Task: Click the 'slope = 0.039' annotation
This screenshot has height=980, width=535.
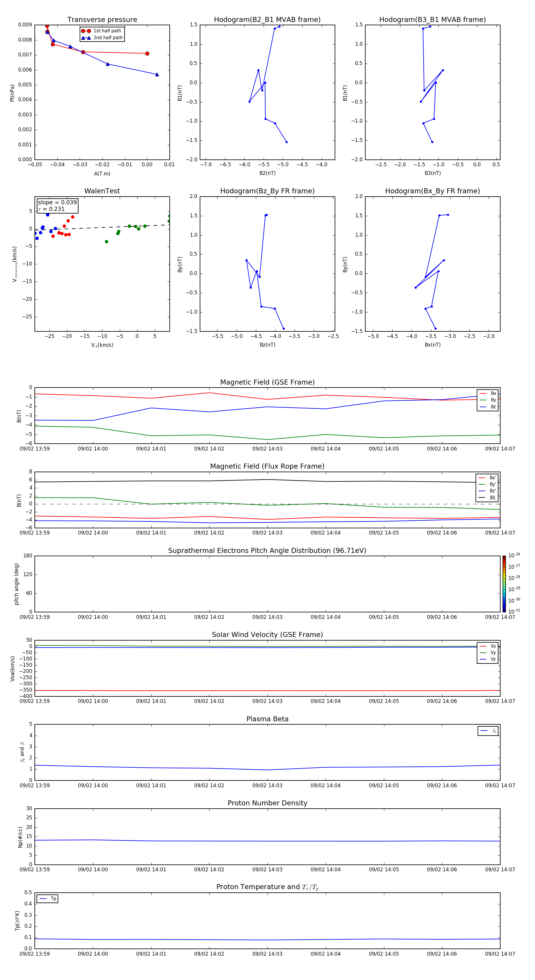Action: pyautogui.click(x=57, y=203)
